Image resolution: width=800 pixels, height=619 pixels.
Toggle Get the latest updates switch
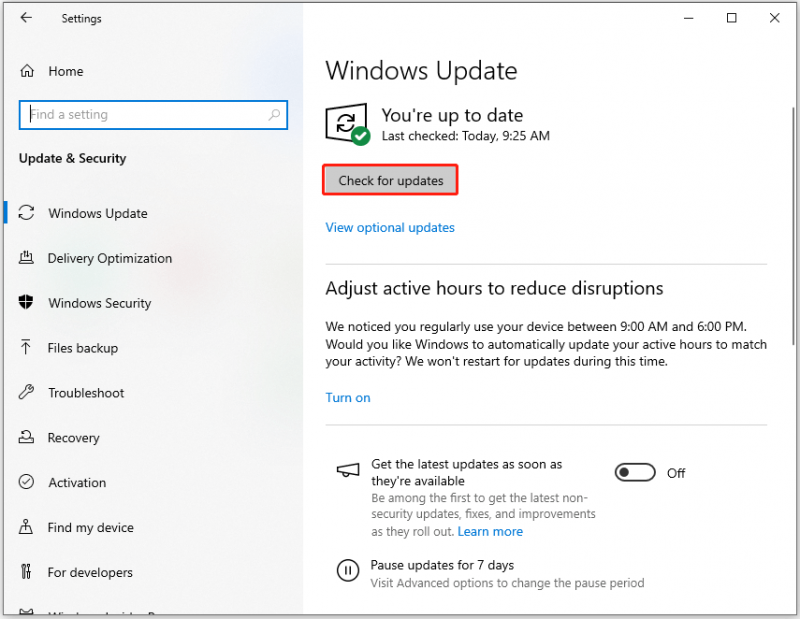point(635,473)
